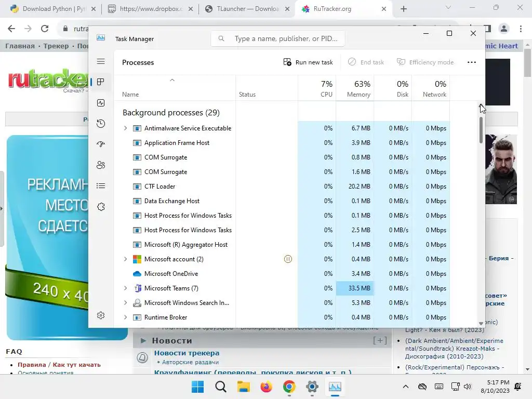
Task: Expand Runtime Broker process
Action: tap(125, 317)
